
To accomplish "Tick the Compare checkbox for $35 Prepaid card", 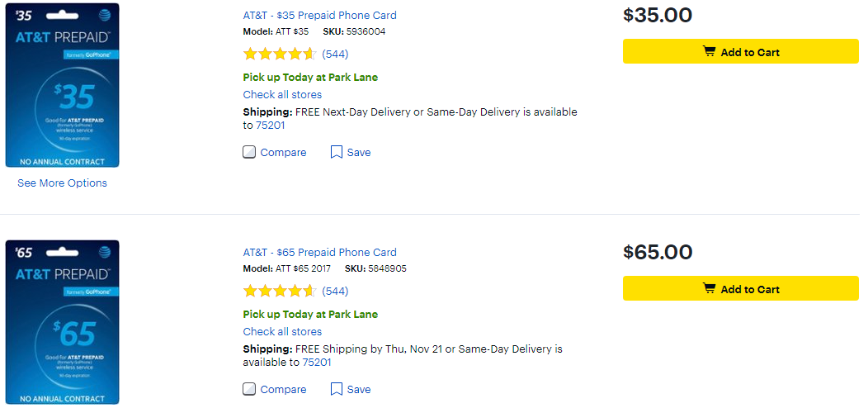I will [249, 153].
